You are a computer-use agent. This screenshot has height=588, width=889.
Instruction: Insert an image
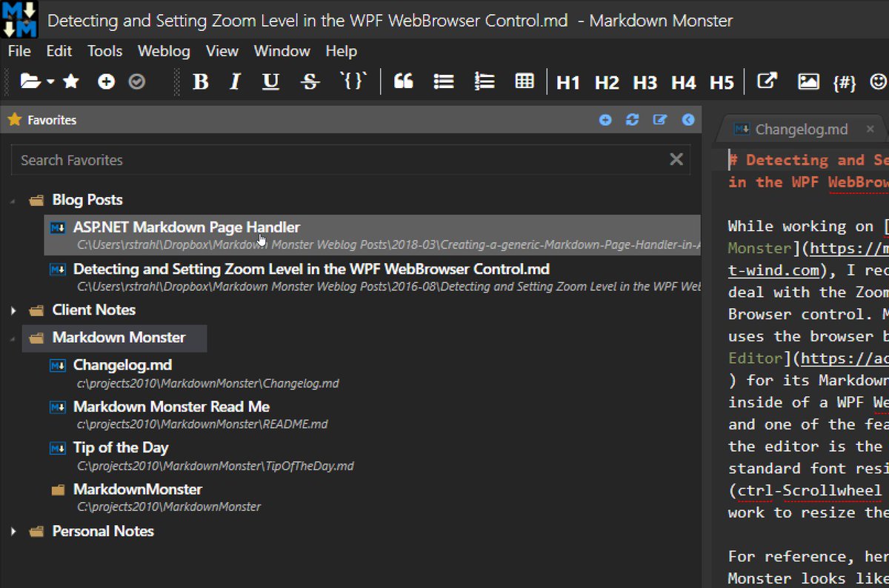[x=808, y=81]
